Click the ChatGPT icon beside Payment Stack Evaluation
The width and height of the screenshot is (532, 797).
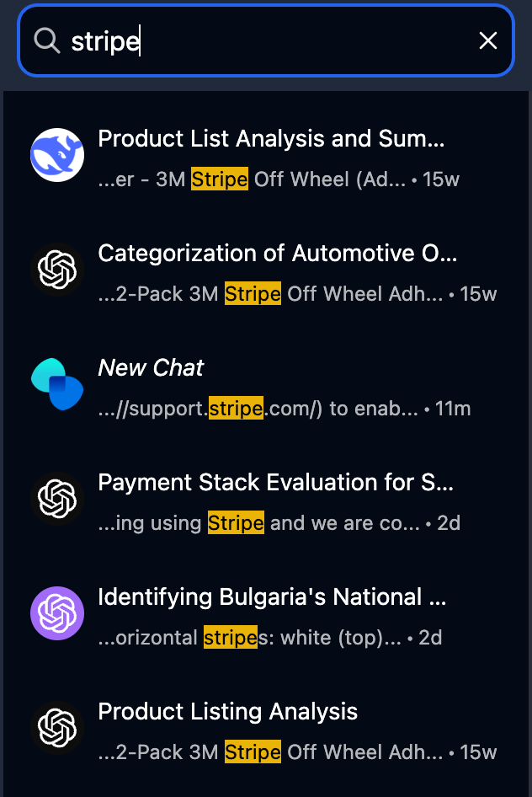pyautogui.click(x=57, y=499)
